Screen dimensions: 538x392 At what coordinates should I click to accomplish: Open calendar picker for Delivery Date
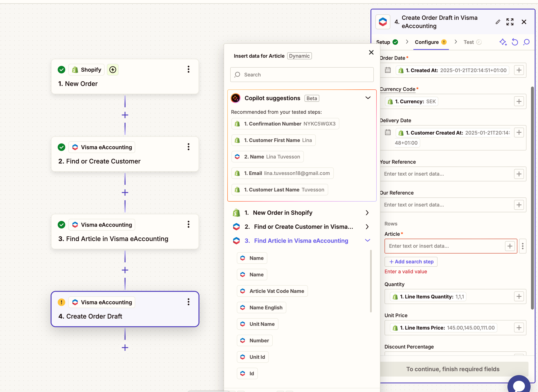click(388, 132)
